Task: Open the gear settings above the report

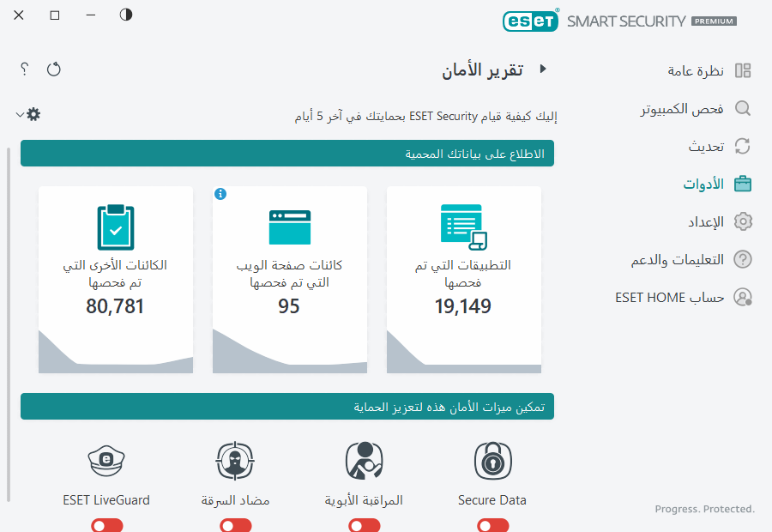Action: [33, 113]
